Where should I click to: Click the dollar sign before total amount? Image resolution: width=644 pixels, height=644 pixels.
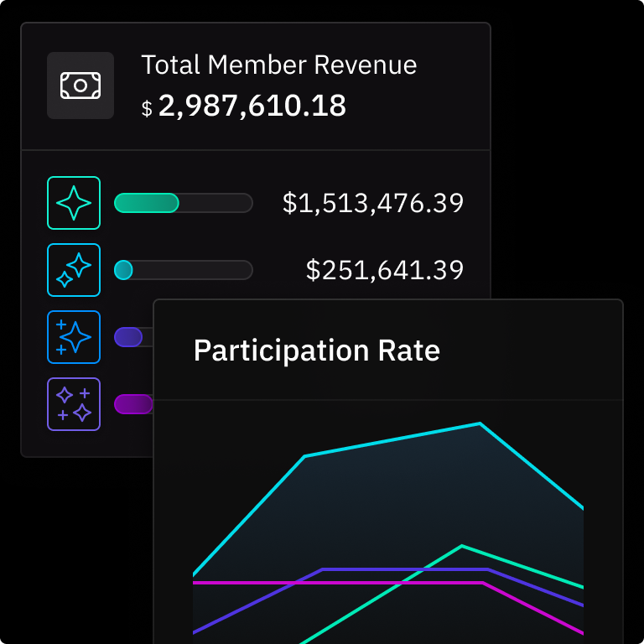click(x=147, y=109)
